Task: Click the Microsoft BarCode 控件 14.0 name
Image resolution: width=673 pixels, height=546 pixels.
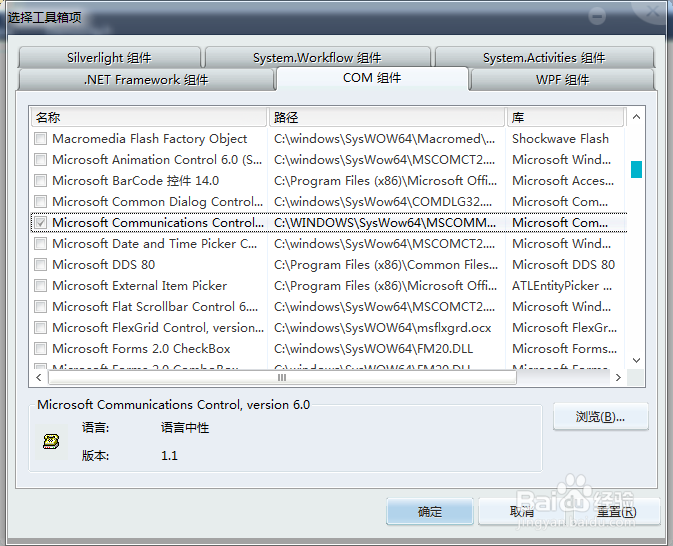Action: [x=136, y=181]
